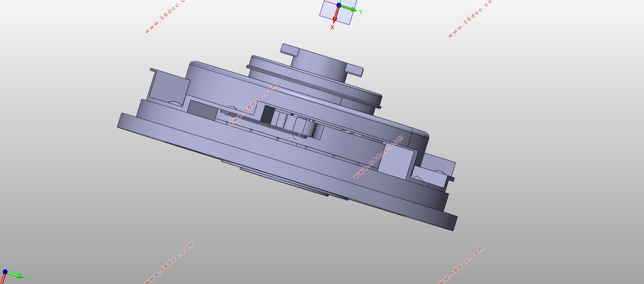Click the green Y arrow of the corner view triad
644x284 pixels.
click(x=16, y=275)
